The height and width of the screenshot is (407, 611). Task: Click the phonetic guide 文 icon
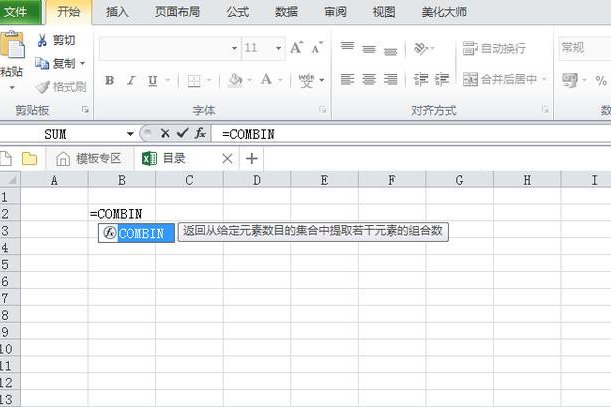click(x=306, y=80)
